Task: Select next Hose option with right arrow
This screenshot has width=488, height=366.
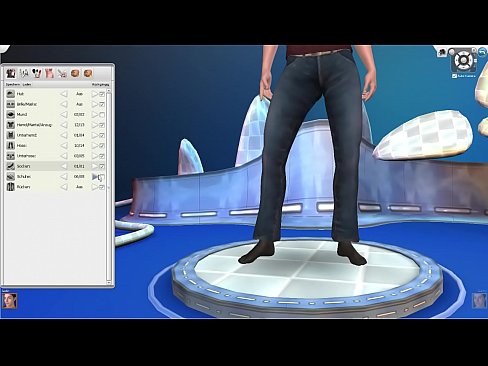Action: (x=95, y=146)
